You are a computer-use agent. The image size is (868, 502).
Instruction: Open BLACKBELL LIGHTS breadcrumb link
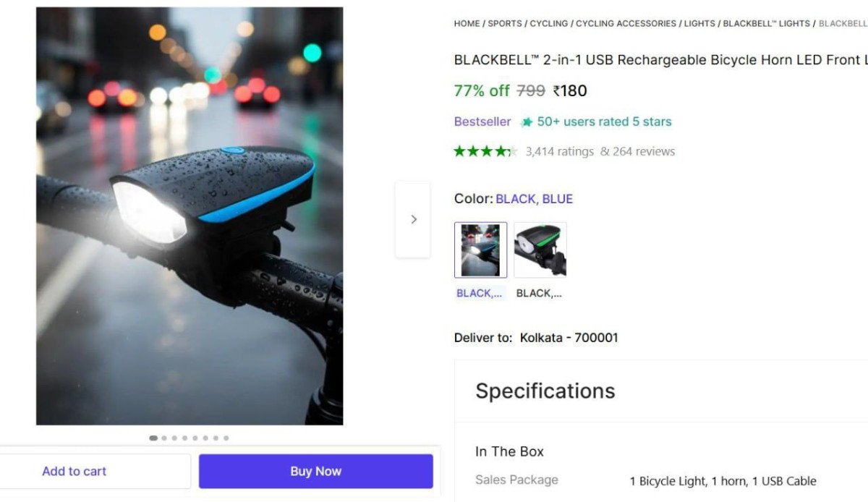766,24
